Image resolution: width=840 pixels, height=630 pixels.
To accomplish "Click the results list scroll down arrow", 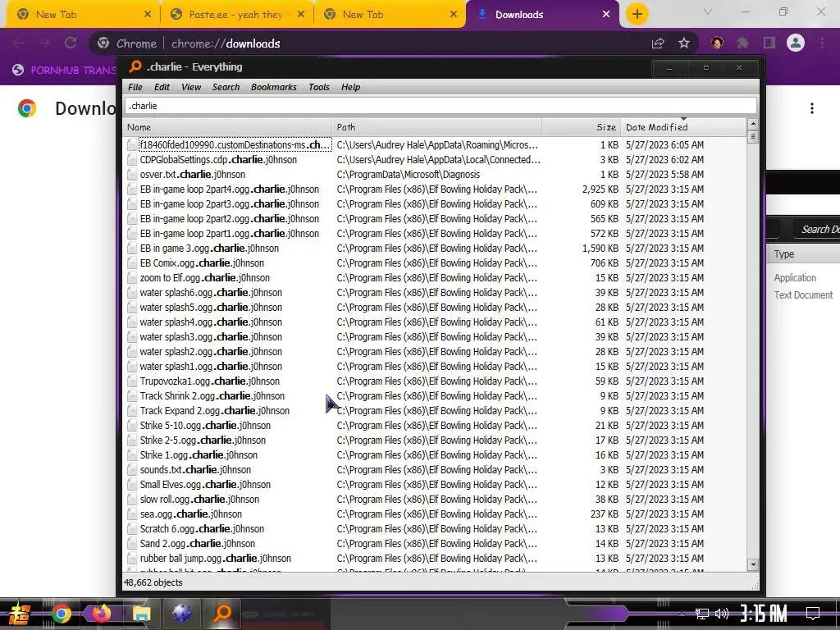I will (x=753, y=564).
